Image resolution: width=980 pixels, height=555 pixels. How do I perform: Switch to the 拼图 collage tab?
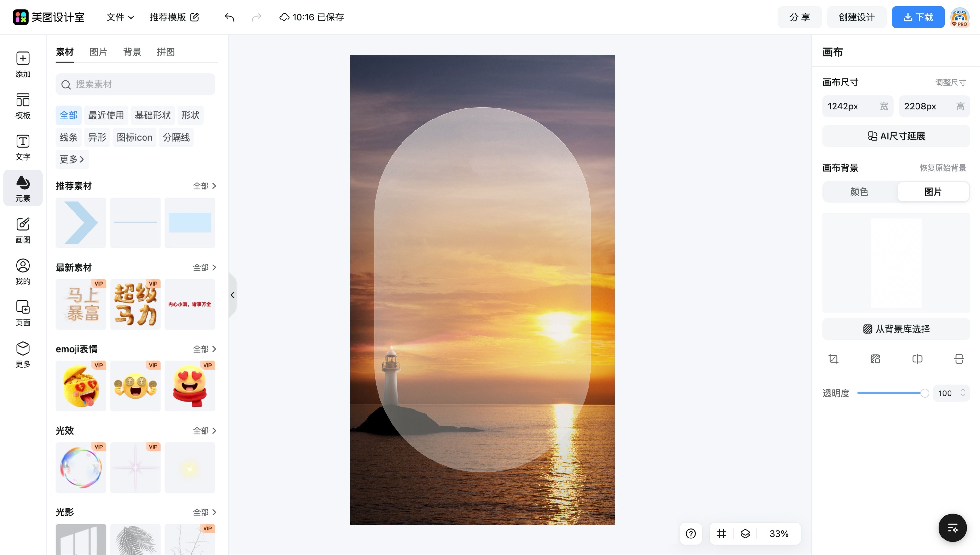click(166, 52)
